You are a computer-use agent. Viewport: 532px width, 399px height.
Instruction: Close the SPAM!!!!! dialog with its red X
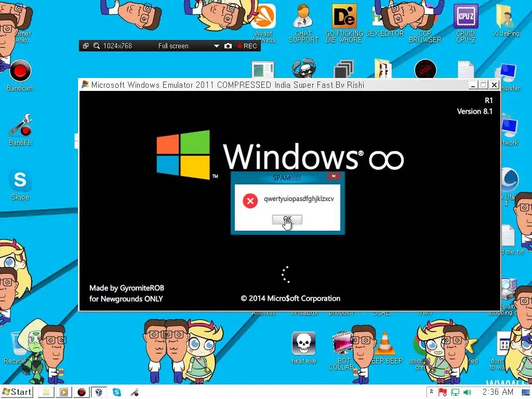pos(334,176)
